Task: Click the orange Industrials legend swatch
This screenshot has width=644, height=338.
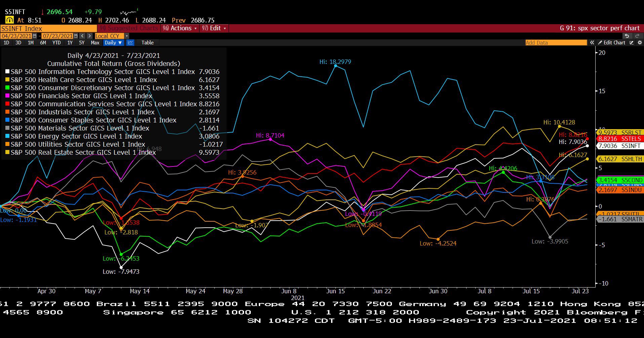Action: [7, 112]
